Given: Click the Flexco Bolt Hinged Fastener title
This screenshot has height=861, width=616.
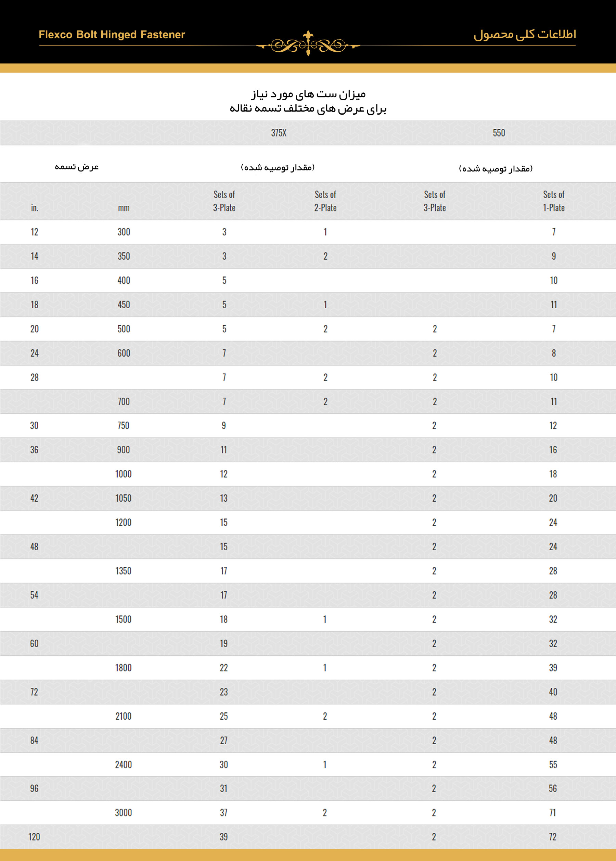Looking at the screenshot, I should (112, 35).
